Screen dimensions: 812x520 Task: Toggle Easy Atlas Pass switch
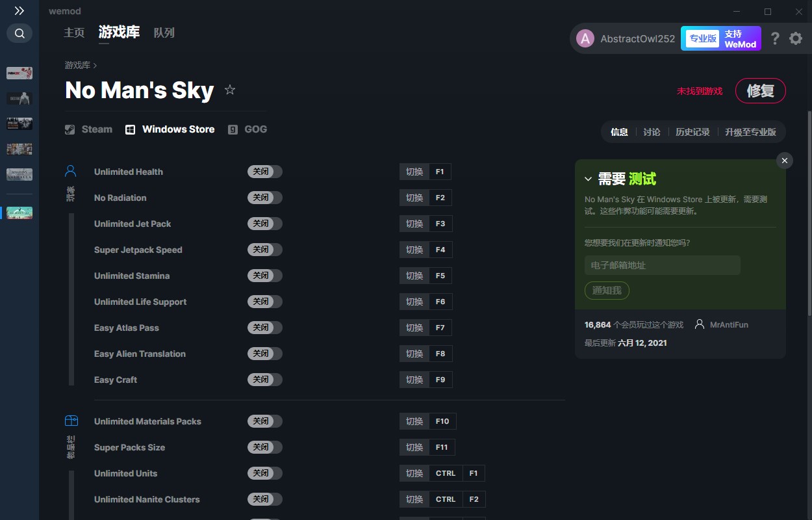point(265,328)
